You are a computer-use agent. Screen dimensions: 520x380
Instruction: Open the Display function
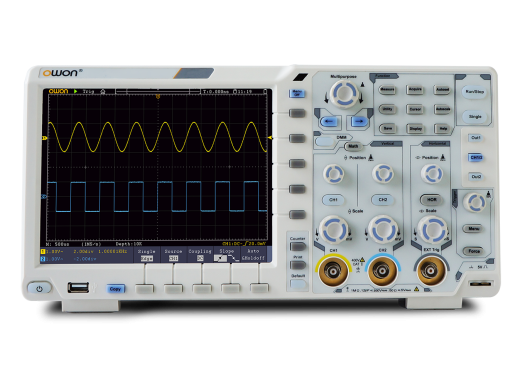[415, 128]
